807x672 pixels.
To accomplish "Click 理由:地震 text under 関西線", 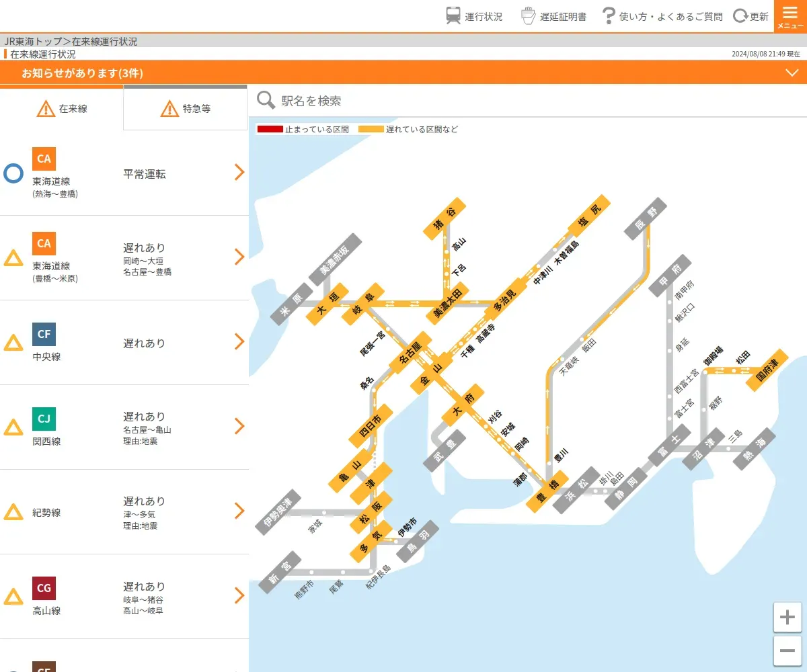I will tap(141, 441).
